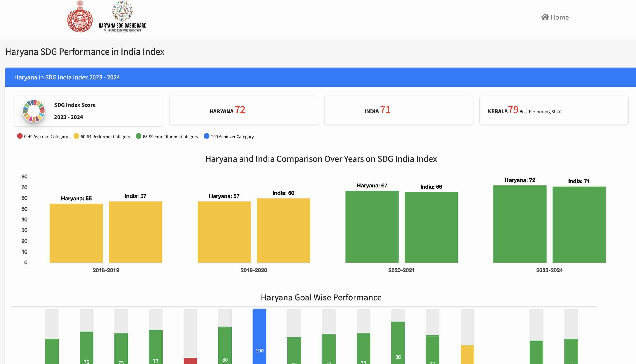Click the 'Haryana and India Comparison Over Years' chart title

point(321,159)
